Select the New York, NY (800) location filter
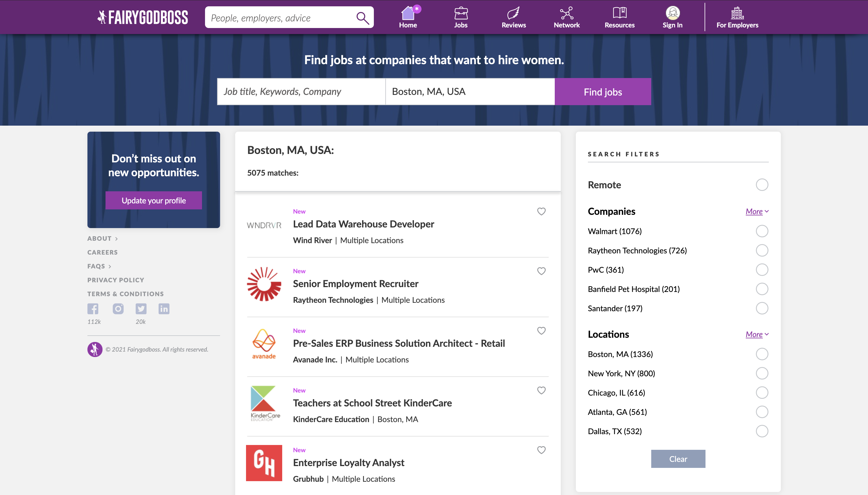This screenshot has width=868, height=495. [x=762, y=373]
